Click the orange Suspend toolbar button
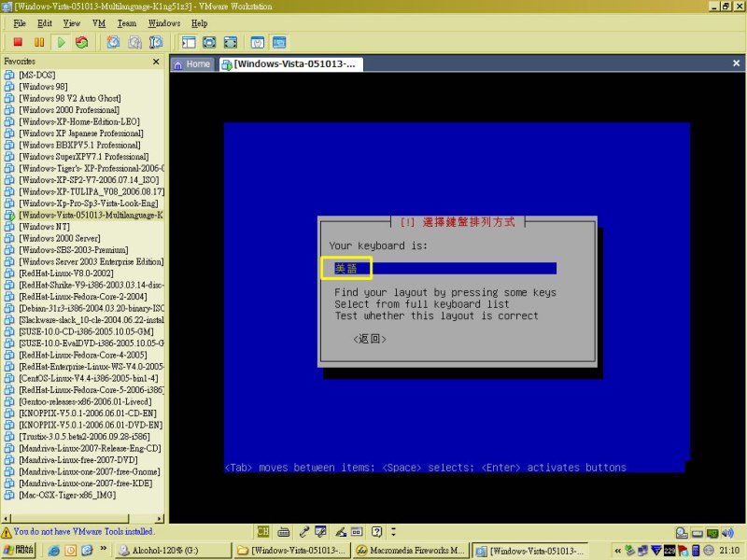The width and height of the screenshot is (747, 560). [39, 42]
